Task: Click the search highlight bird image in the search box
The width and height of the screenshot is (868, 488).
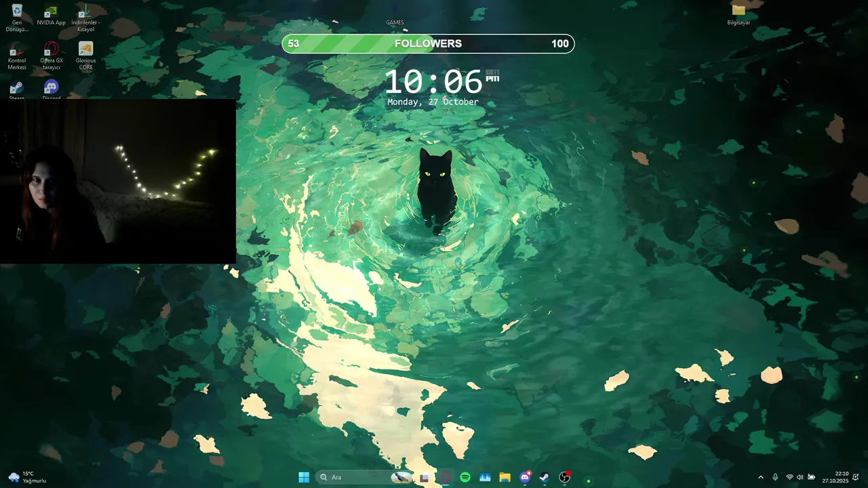Action: coord(401,477)
